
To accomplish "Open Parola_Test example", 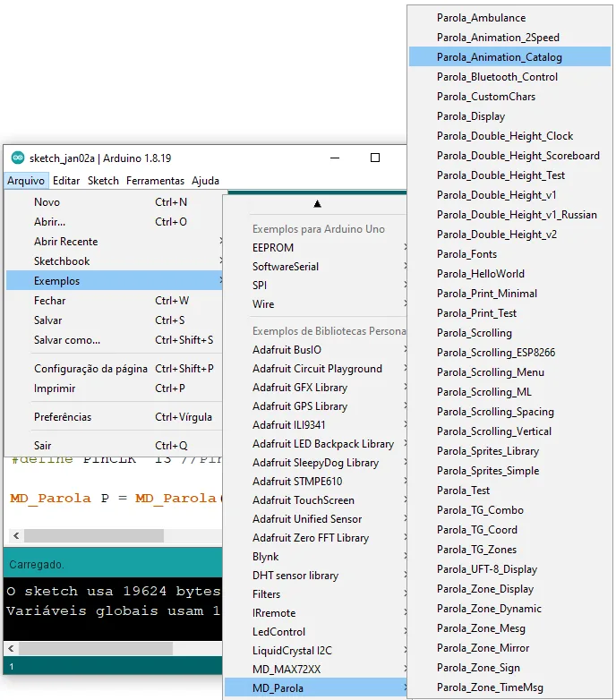I will tap(509, 491).
